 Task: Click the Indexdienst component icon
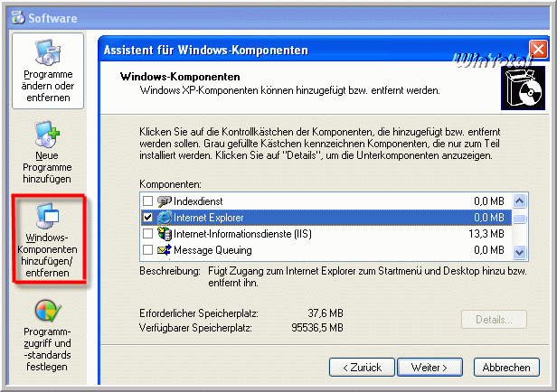pos(165,201)
